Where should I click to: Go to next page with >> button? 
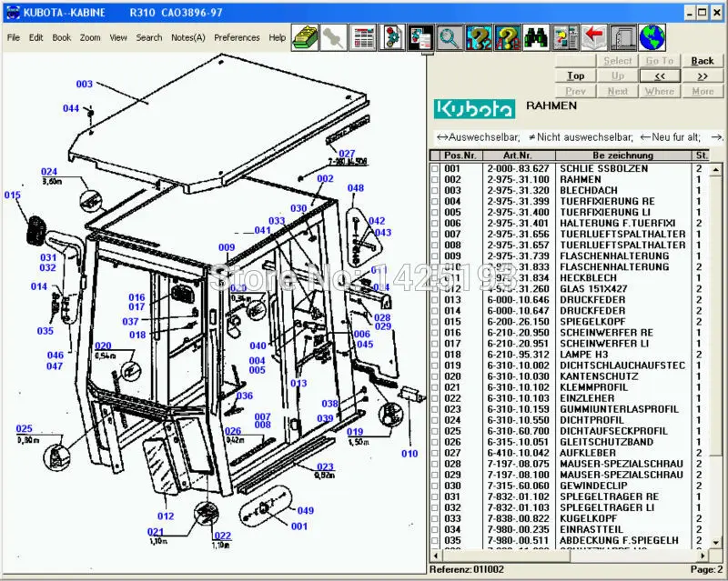pos(702,75)
